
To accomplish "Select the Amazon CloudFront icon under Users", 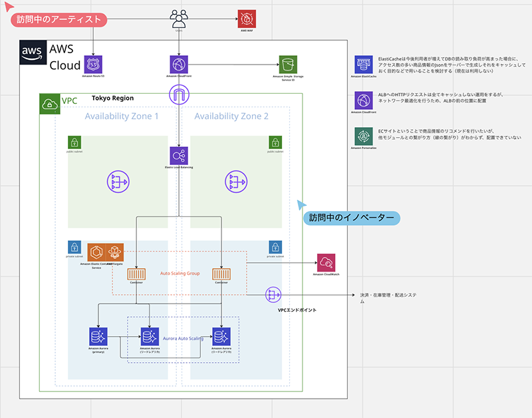I will (x=179, y=65).
